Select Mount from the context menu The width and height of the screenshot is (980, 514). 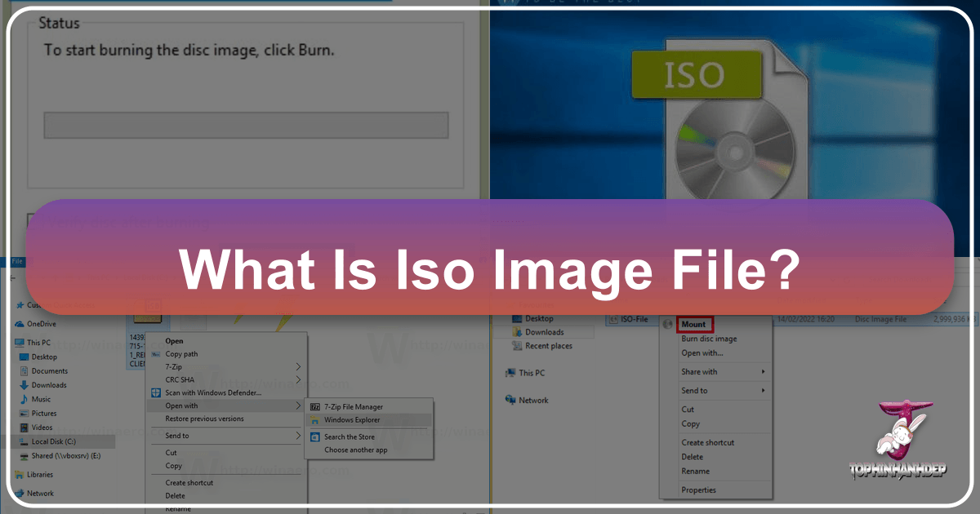tap(693, 324)
